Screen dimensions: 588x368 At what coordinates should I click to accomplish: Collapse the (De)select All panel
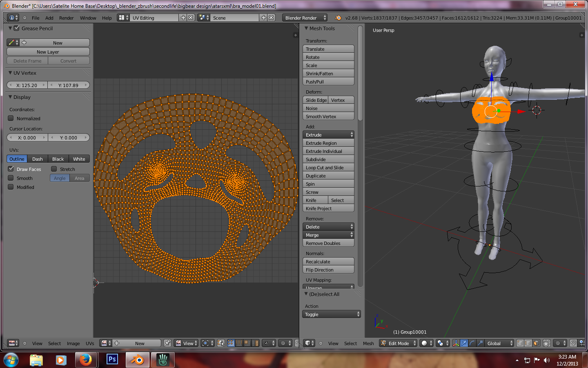pos(306,294)
